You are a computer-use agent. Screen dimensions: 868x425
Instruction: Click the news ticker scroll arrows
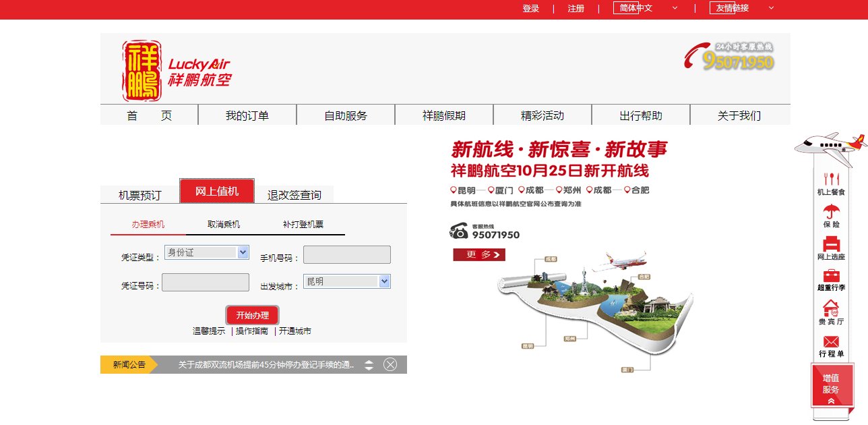(x=369, y=364)
